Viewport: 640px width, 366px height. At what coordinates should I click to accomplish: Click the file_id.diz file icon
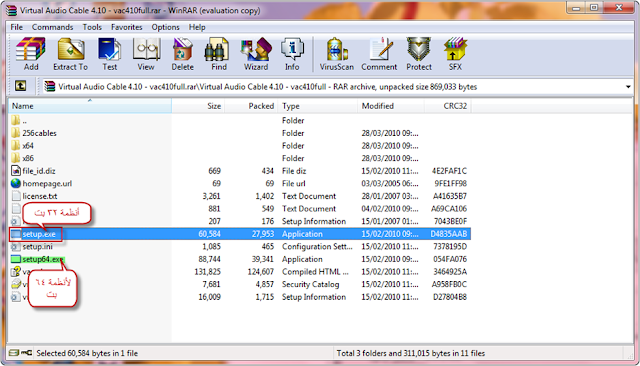coord(16,171)
